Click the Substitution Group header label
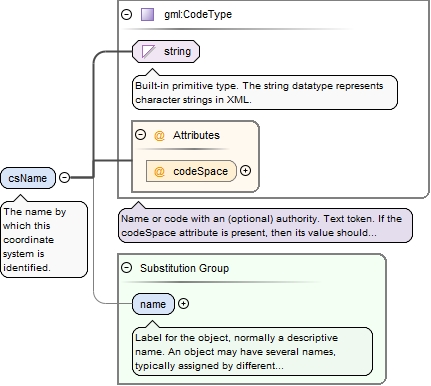This screenshot has width=431, height=386. (184, 268)
